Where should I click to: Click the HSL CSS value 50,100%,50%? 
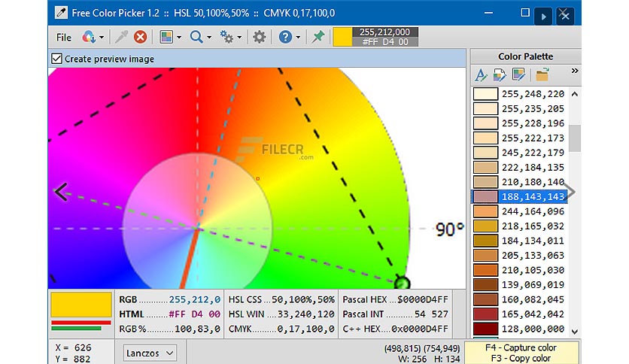click(x=303, y=299)
